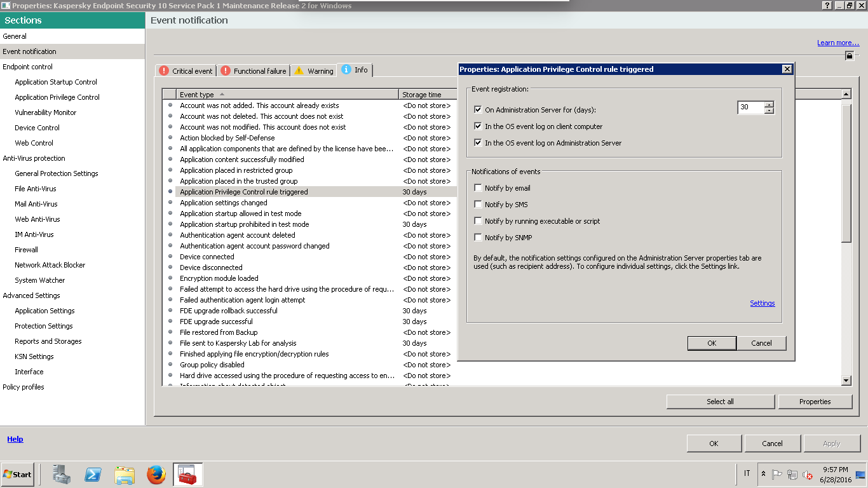
Task: Open the General section
Action: tap(72, 36)
